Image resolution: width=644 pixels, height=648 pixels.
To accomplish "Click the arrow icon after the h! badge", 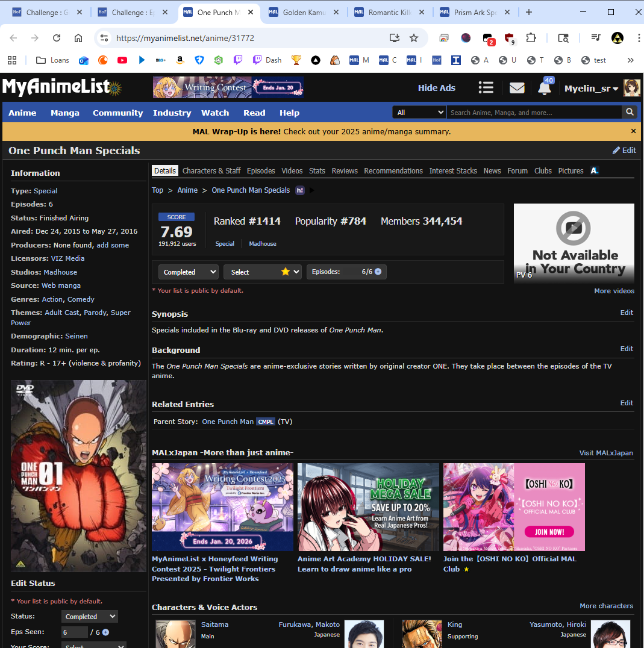I will (312, 190).
